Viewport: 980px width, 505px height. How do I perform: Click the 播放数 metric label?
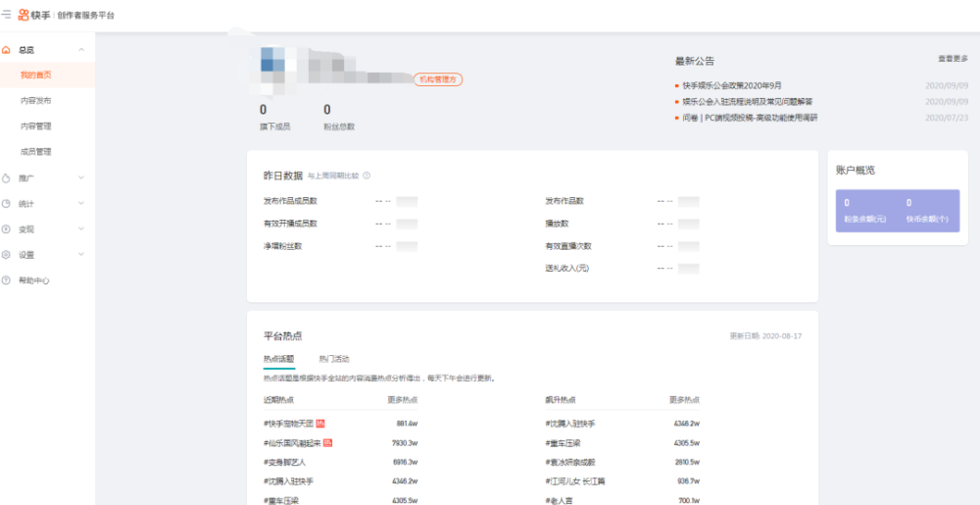click(557, 224)
